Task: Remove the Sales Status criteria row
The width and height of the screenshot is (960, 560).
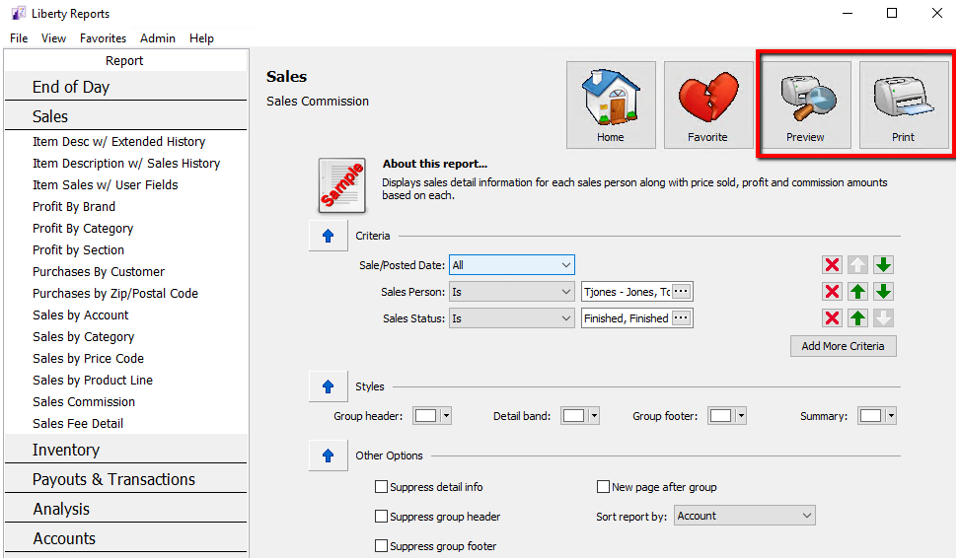Action: [832, 318]
